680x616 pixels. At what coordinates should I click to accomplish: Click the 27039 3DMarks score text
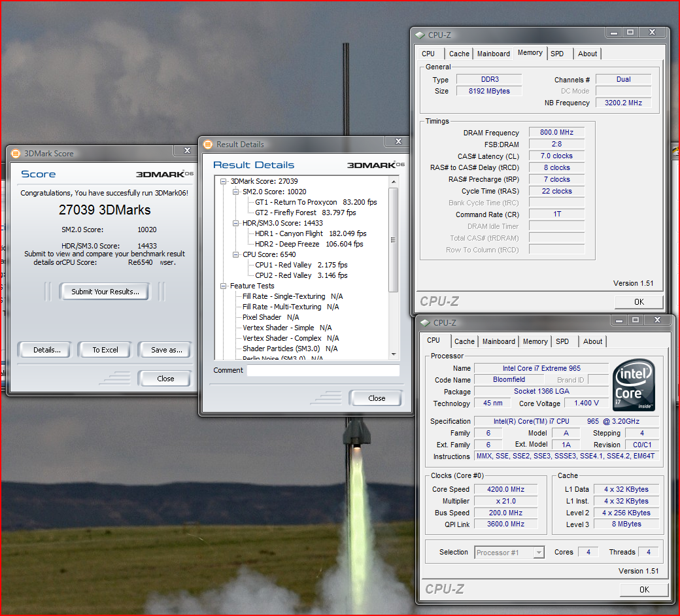[x=105, y=210]
